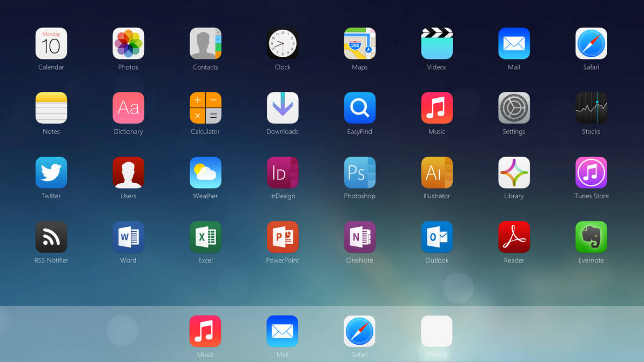Launch the EasyFind search app
Screen dimensions: 644x362
click(x=359, y=108)
